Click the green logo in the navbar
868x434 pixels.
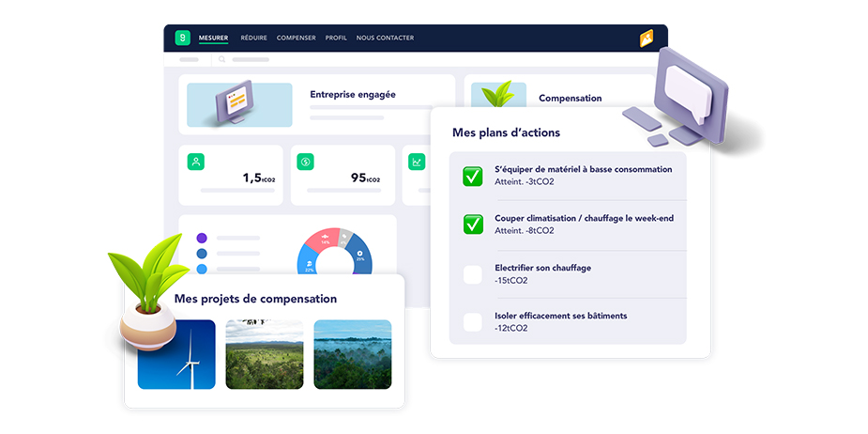pyautogui.click(x=182, y=39)
